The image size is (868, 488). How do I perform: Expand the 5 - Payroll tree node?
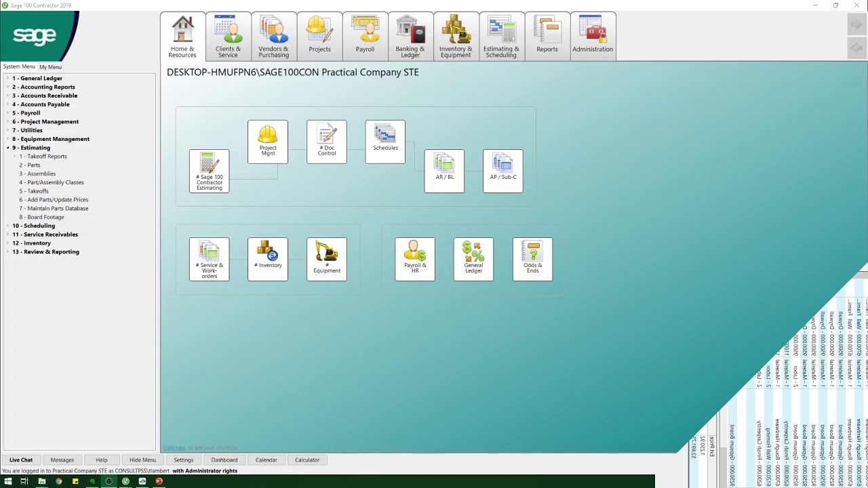(7, 113)
